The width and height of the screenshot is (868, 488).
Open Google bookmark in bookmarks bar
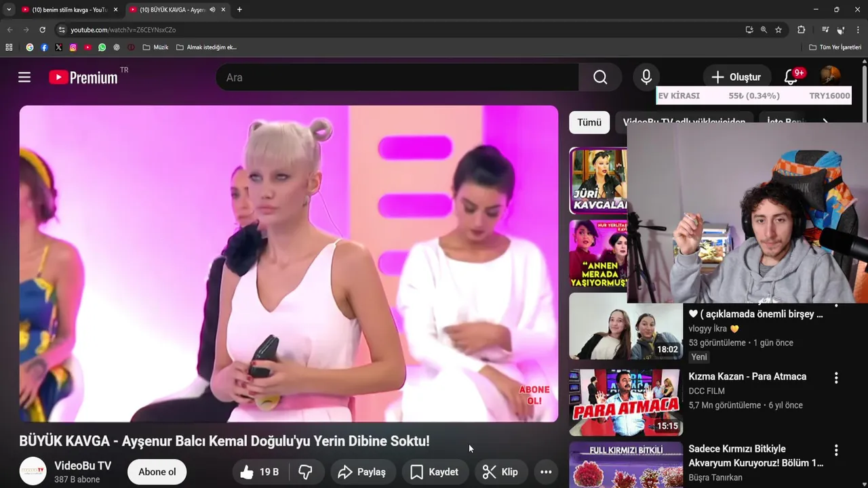click(x=30, y=47)
